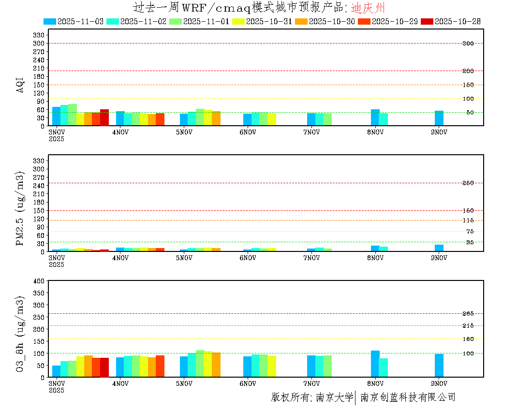
Task: Click the dark red 2025-10-28 legend swatch
Action: [427, 21]
